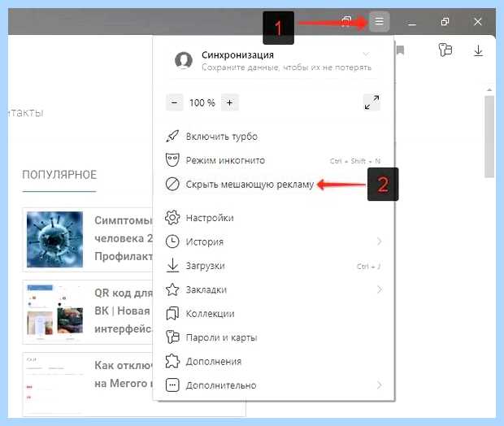Click the rocket icon for turbo mode
504x426 pixels.
coord(172,137)
